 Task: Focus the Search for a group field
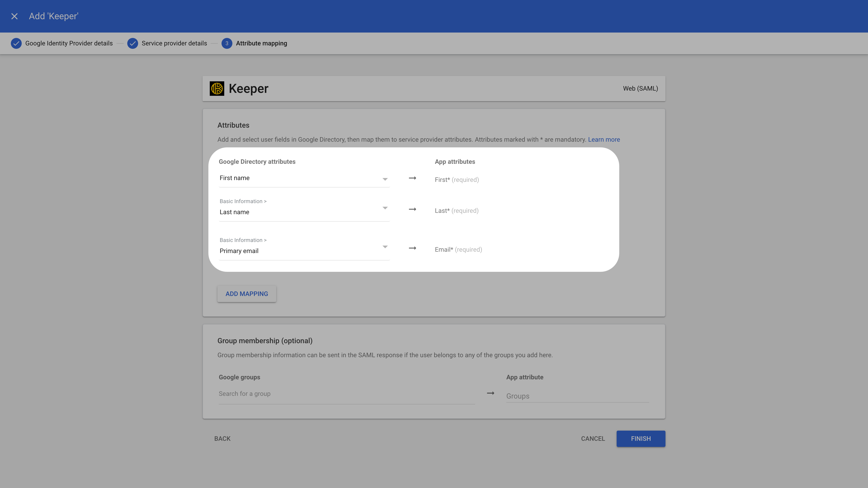(x=346, y=394)
